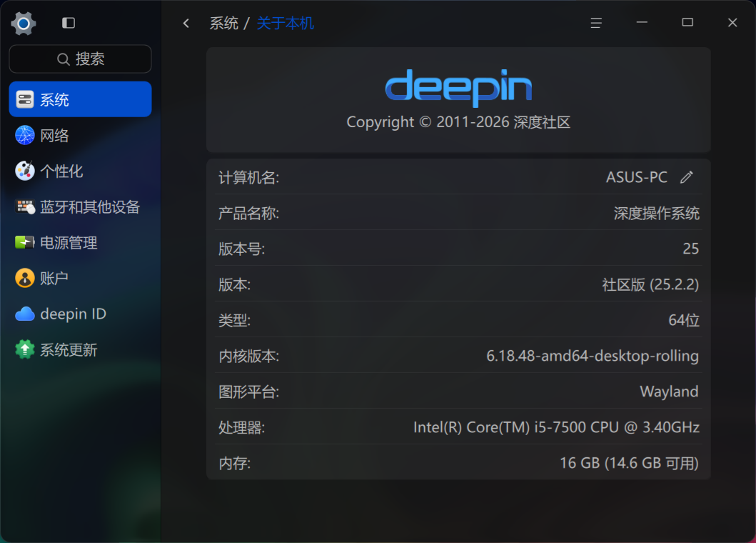Viewport: 756px width, 543px height.
Task: Edit computer name with pencil icon
Action: pyautogui.click(x=687, y=177)
